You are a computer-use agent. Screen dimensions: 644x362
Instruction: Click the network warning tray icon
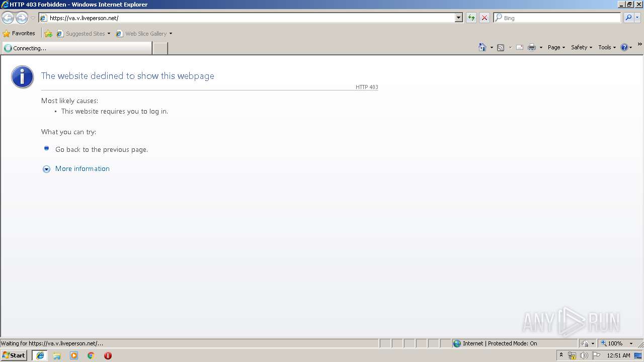572,355
